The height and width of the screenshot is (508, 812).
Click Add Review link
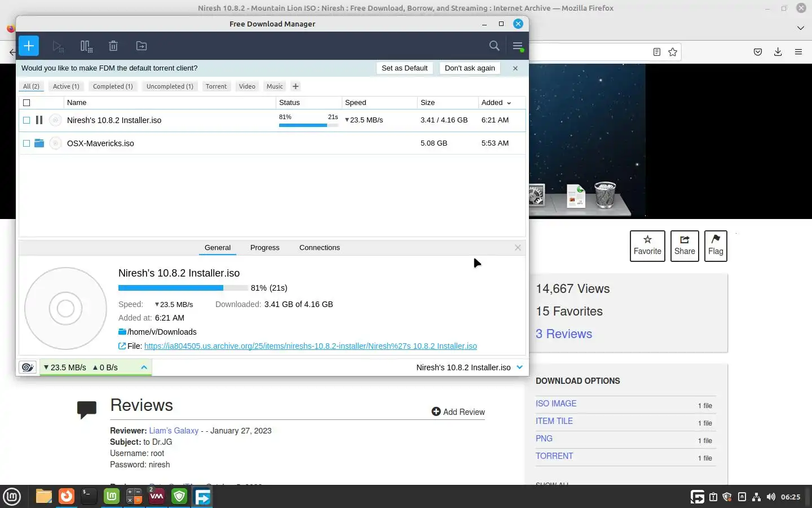click(x=458, y=412)
